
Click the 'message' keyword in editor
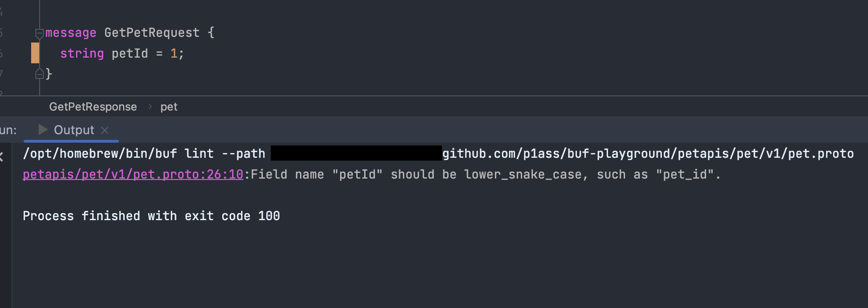click(71, 33)
